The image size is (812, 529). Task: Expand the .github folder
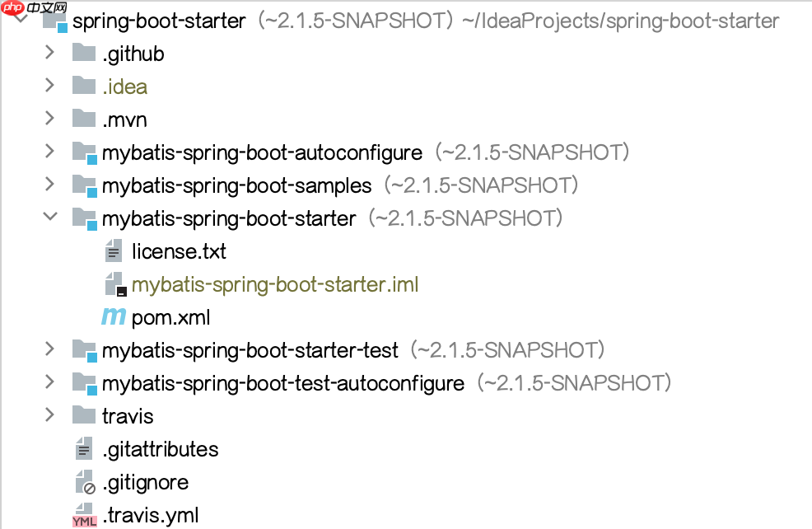[49, 53]
